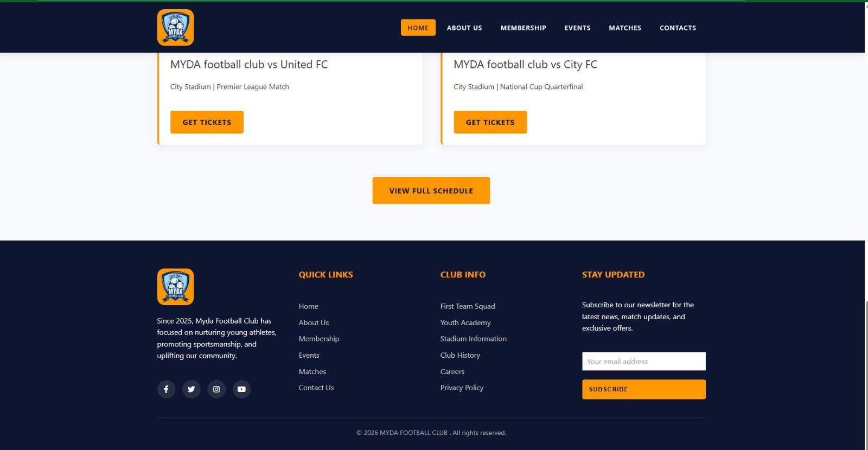Focus the email address input field

[x=644, y=362]
